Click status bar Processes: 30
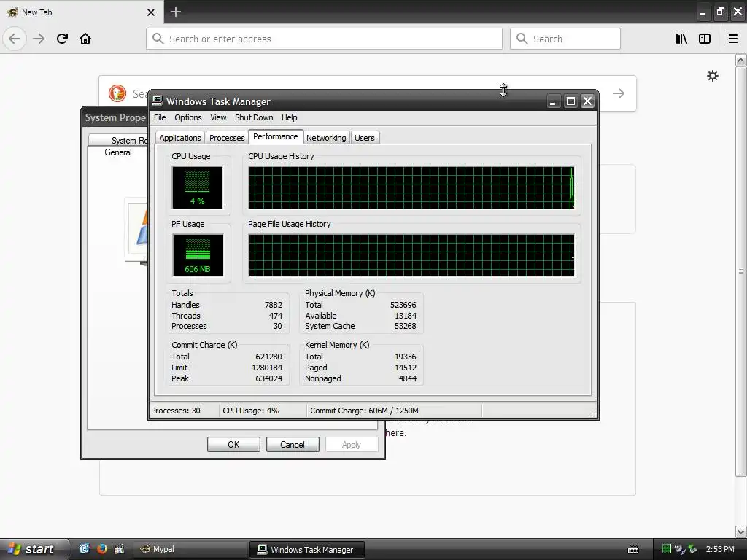This screenshot has width=747, height=560. (176, 411)
